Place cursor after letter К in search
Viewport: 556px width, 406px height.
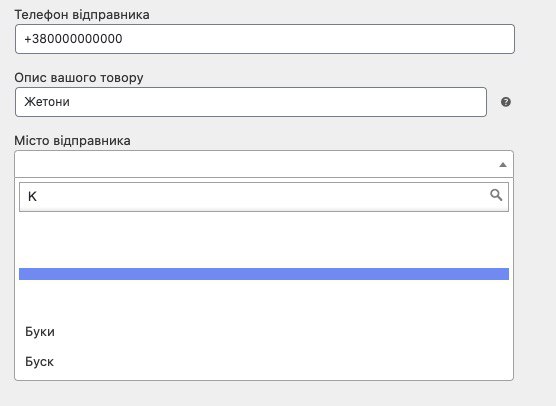[38, 196]
